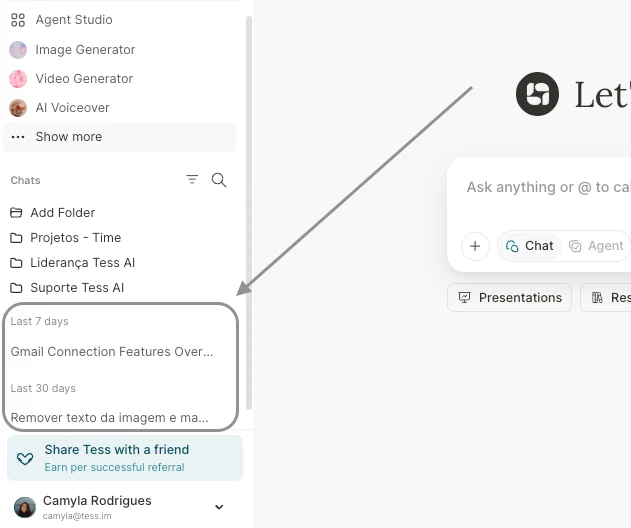Click the camyla@tess.im email text
Image resolution: width=631 pixels, height=528 pixels.
coord(77,516)
